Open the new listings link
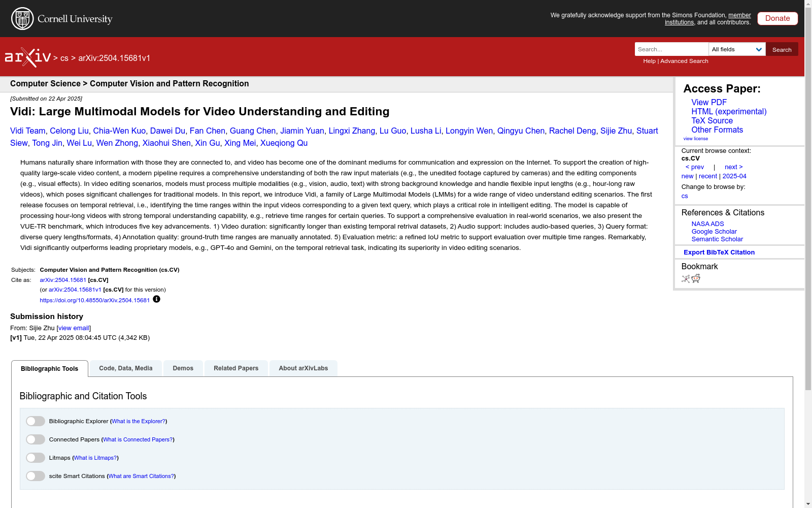 click(x=687, y=176)
